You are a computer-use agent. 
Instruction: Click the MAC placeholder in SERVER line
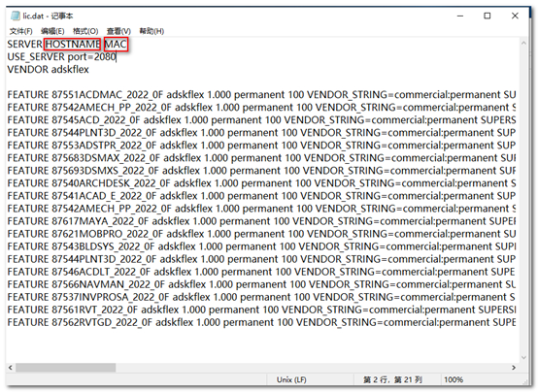116,45
